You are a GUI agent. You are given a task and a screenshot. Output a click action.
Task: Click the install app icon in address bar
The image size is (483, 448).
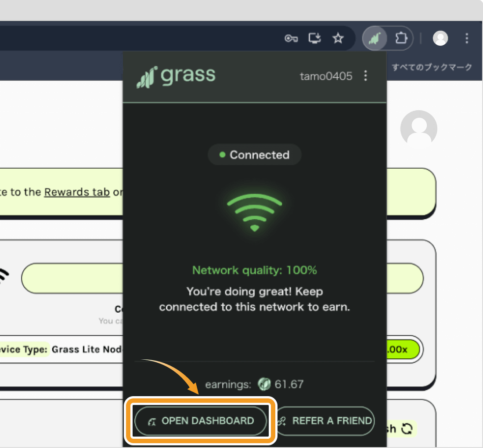(x=314, y=38)
